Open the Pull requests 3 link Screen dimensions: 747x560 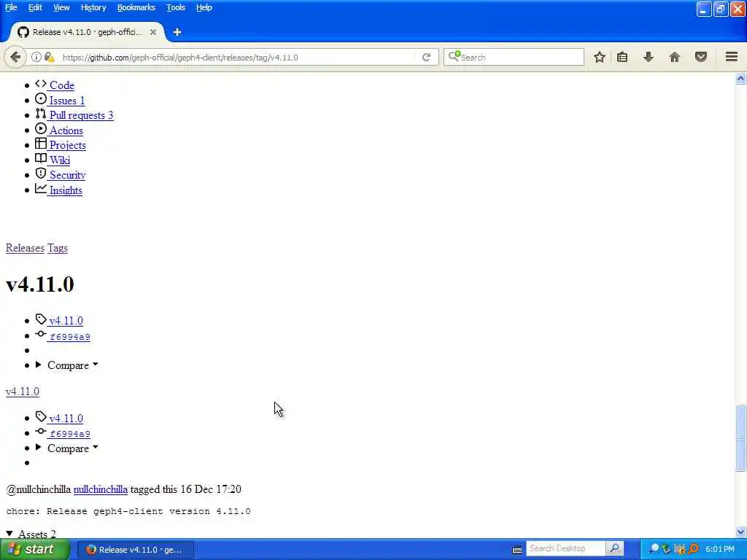[x=82, y=115]
